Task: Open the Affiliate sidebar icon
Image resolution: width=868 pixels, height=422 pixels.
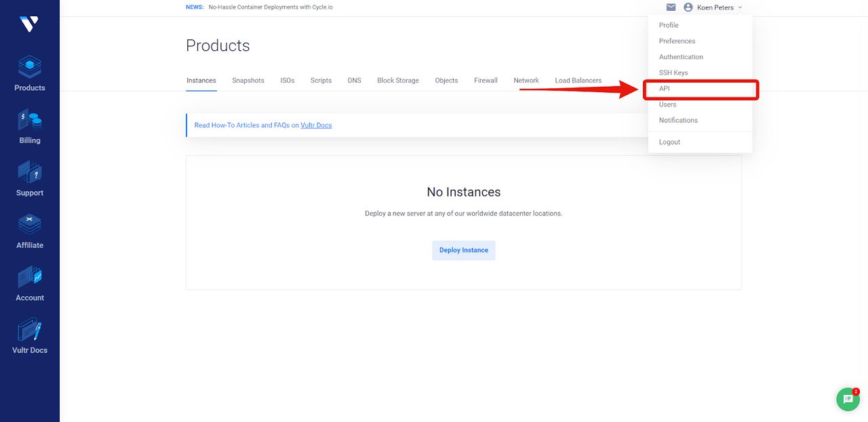Action: [x=30, y=231]
